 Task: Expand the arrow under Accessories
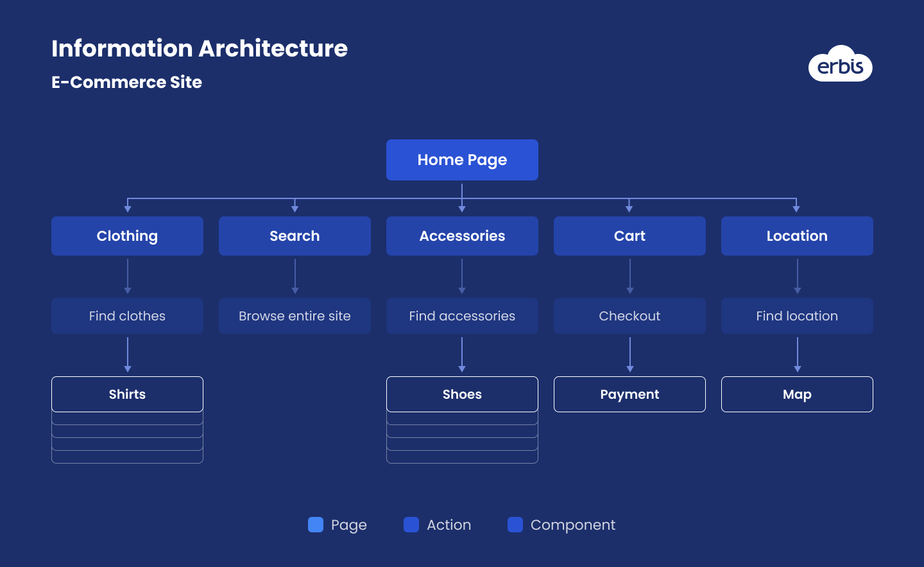click(462, 276)
